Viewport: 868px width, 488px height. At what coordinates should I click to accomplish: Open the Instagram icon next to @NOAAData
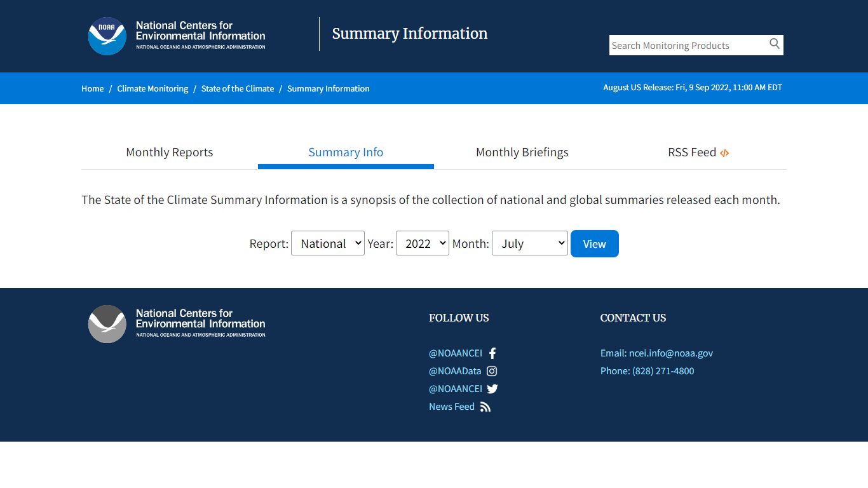492,371
